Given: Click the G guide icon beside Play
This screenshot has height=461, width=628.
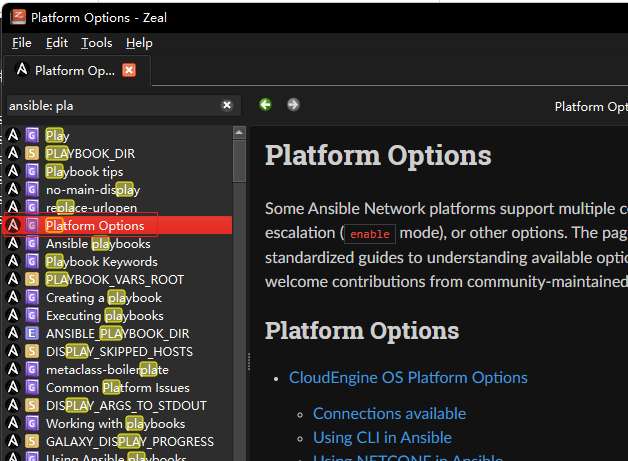Looking at the screenshot, I should tap(32, 135).
